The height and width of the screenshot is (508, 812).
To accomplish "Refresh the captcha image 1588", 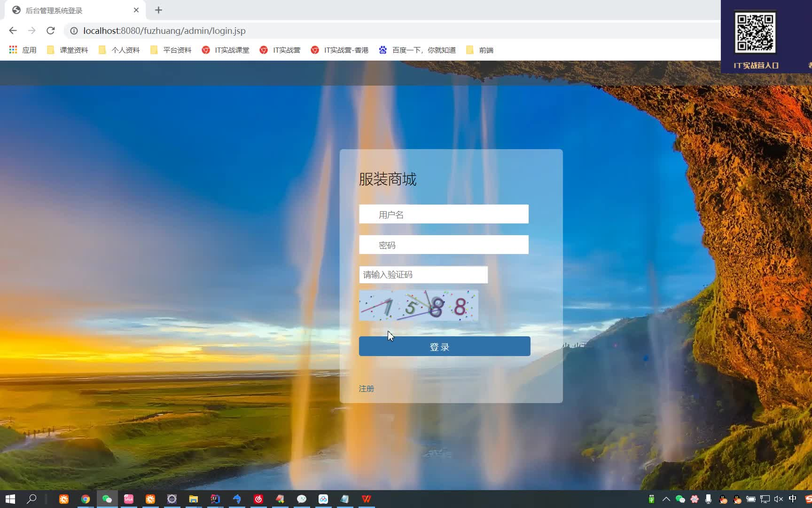I will [419, 305].
